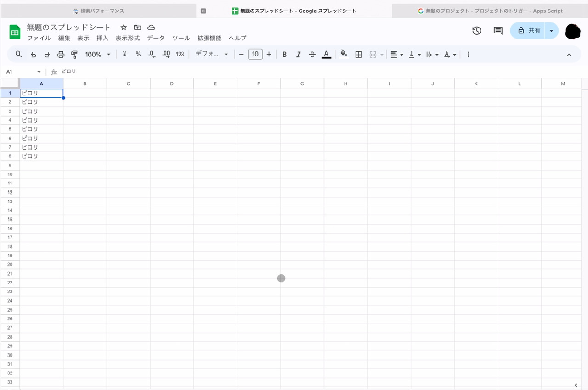
Task: Format as currency with yen icon
Action: [124, 54]
